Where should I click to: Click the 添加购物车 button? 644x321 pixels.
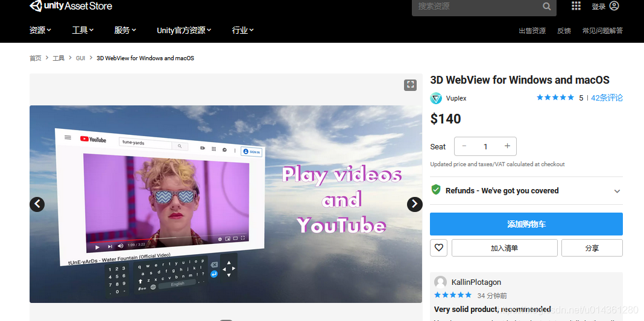[526, 224]
